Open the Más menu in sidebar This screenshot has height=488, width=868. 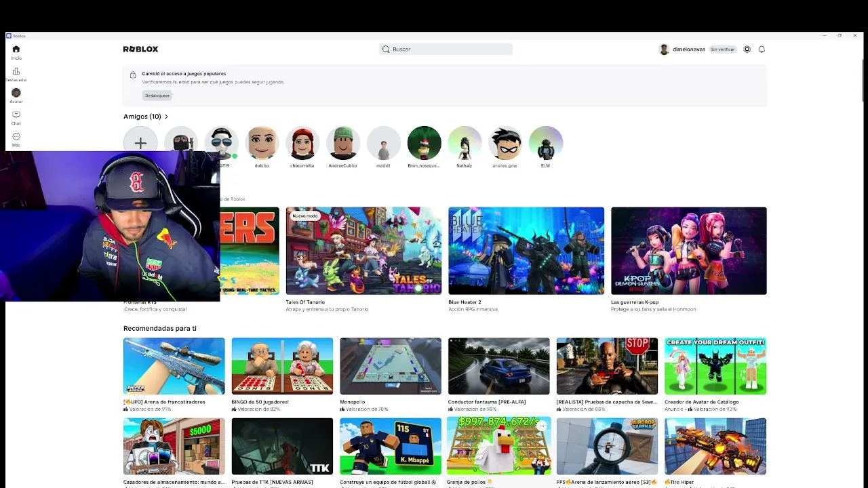(16, 136)
